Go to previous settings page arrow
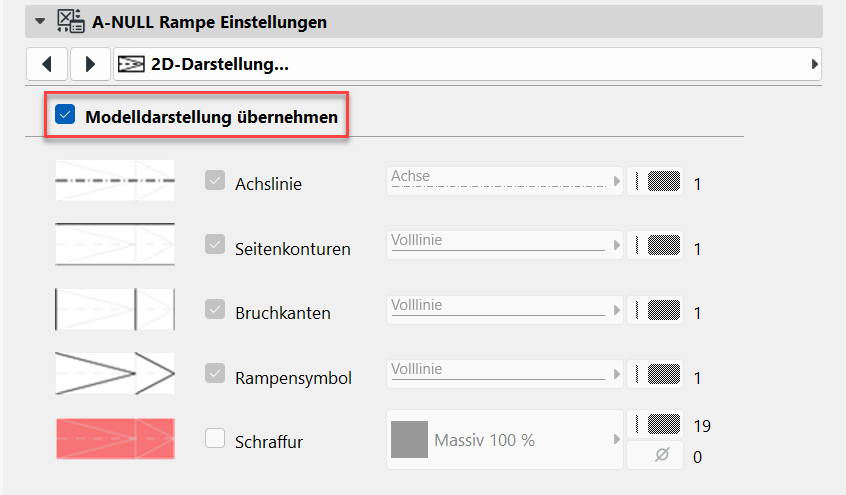Screen dimensions: 846x495 click(x=47, y=65)
